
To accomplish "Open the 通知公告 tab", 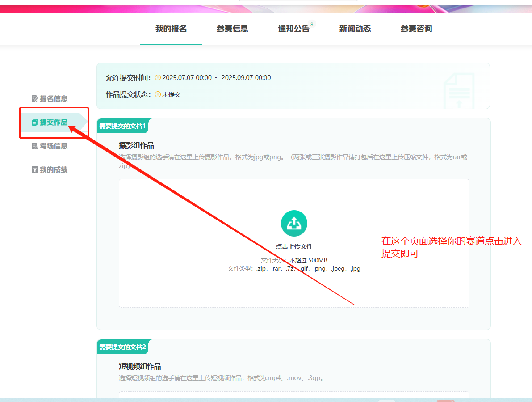I will coord(293,29).
